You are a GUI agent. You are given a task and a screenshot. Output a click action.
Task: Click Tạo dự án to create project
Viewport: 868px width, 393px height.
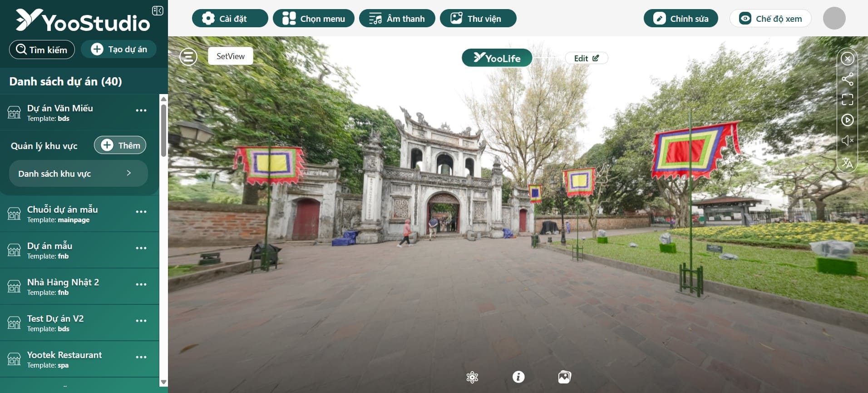coord(119,49)
